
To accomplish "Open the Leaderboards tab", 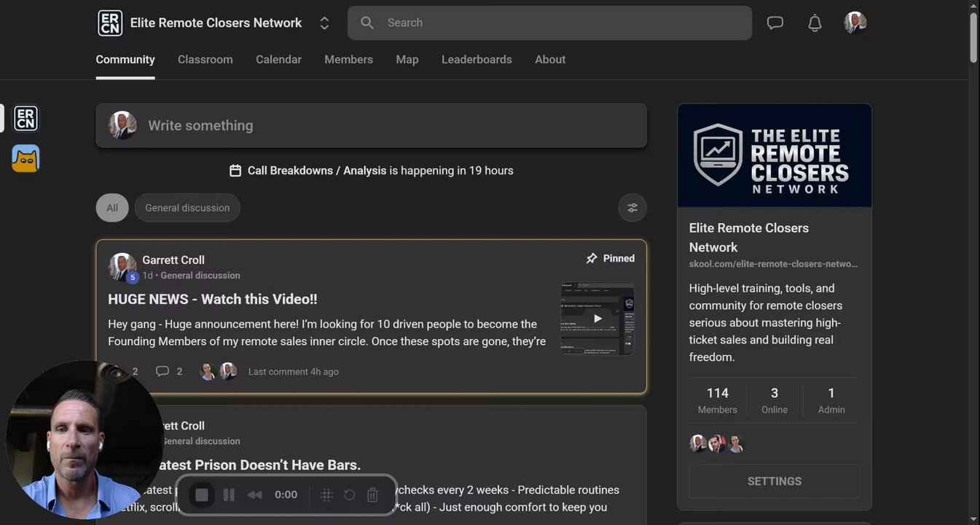I will coord(477,60).
